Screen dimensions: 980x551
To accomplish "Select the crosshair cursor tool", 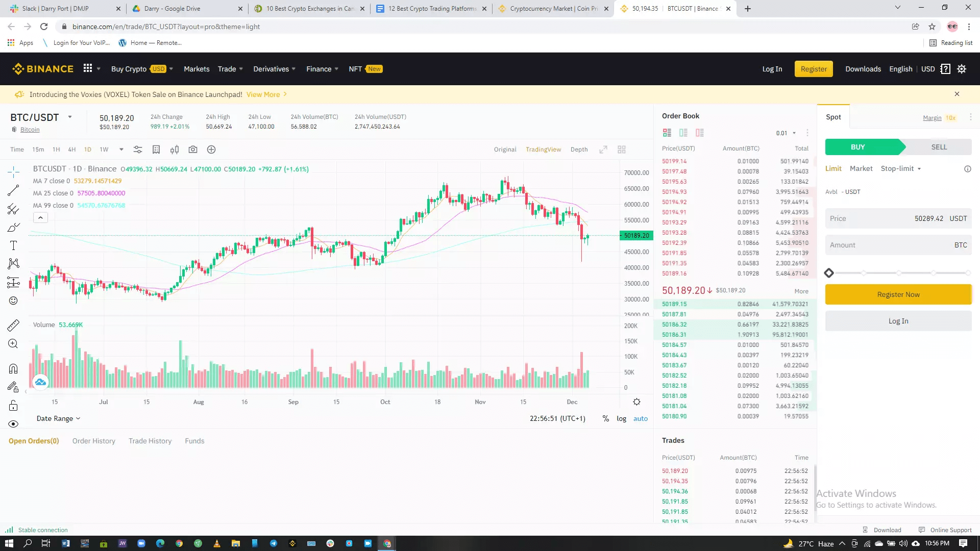I will coord(13,172).
